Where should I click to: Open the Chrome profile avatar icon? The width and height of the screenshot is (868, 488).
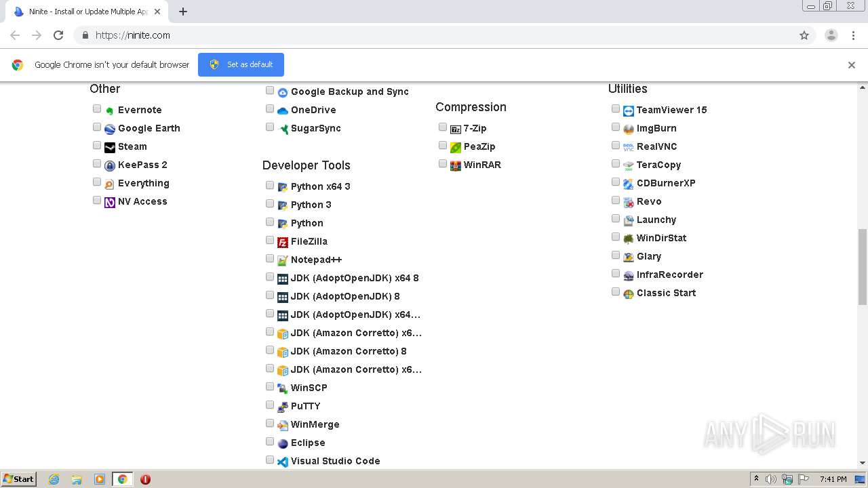(831, 35)
